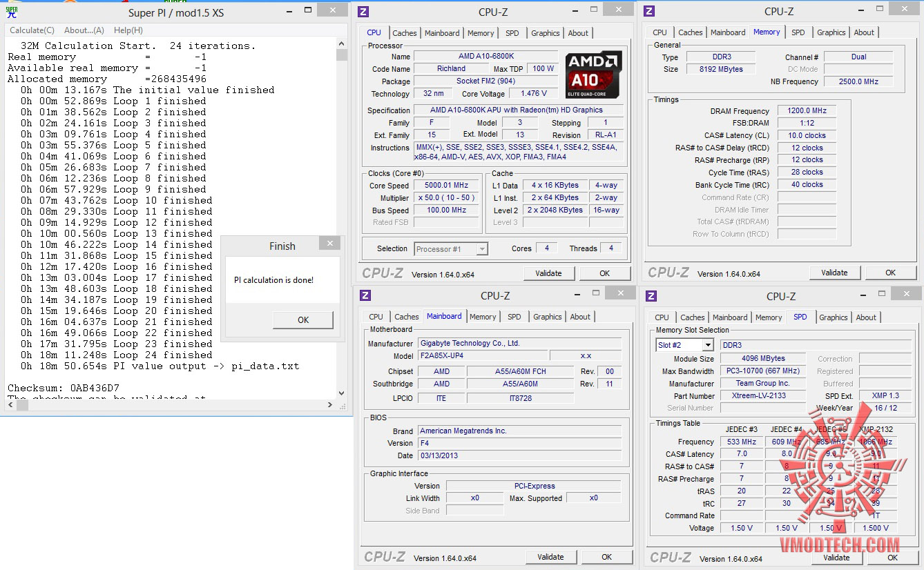Click the Super PI app icon in title bar
Viewport: 924px width, 570px height.
[11, 12]
